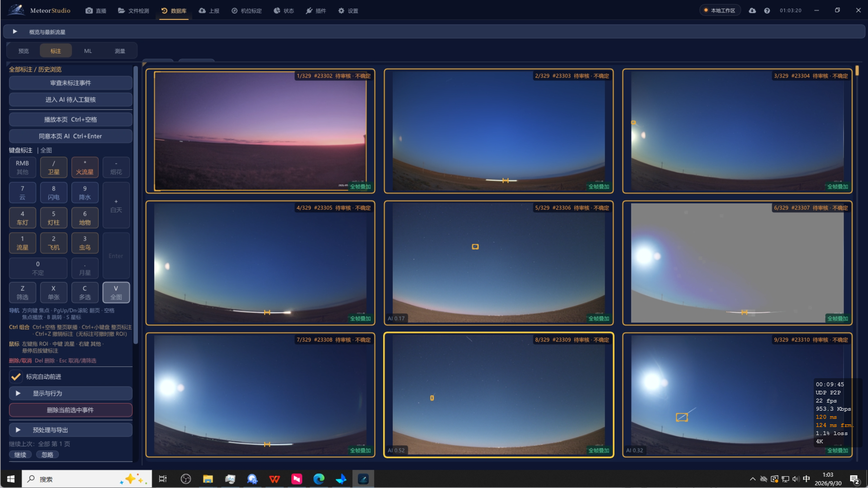Click the cloud download icon in title bar
This screenshot has width=868, height=488.
tap(752, 11)
